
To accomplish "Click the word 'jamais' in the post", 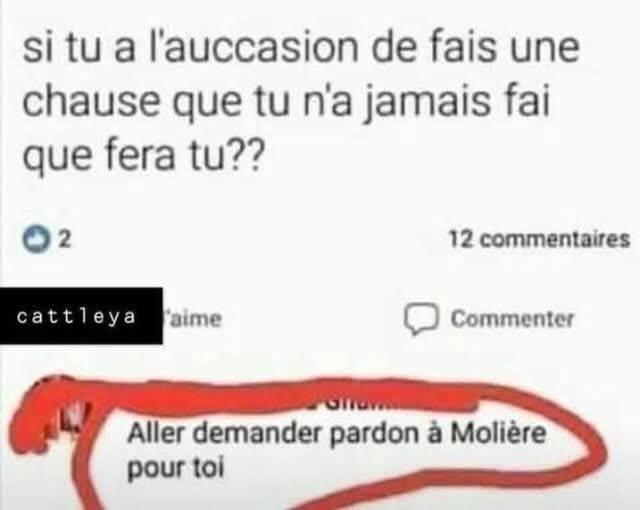I will [427, 103].
